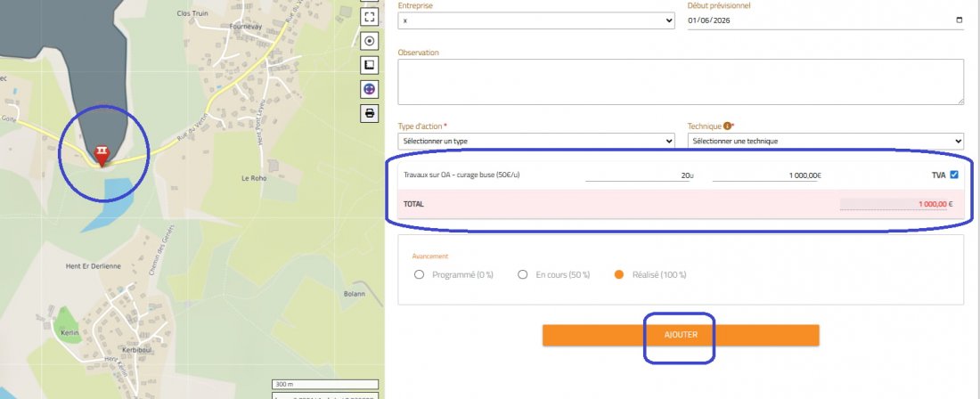The image size is (980, 399).
Task: Click the geolocation target icon on map
Action: 370,41
